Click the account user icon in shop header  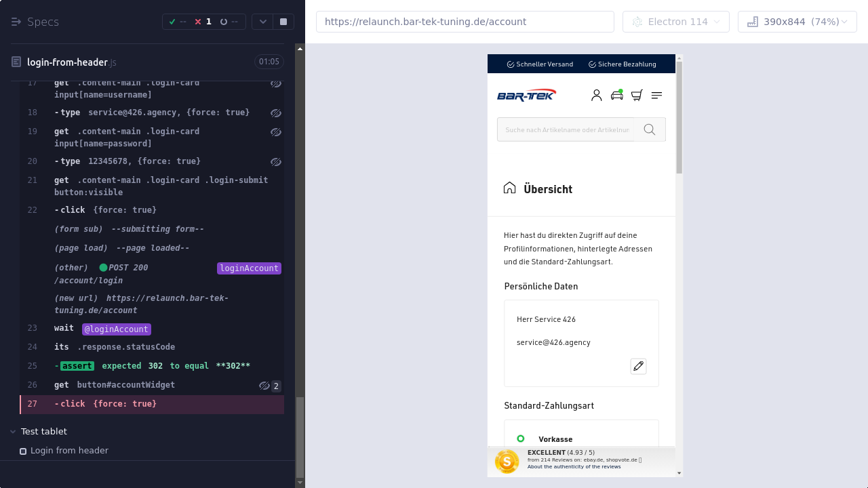(x=596, y=96)
